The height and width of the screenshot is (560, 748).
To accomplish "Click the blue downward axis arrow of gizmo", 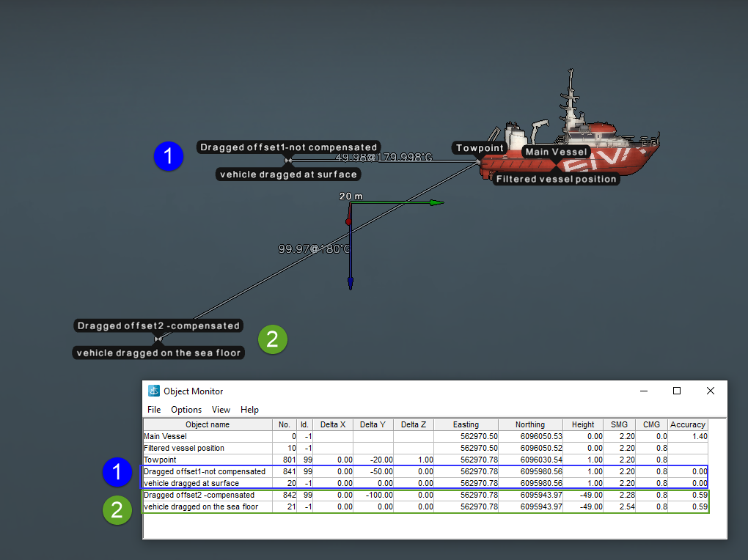I will click(x=350, y=282).
